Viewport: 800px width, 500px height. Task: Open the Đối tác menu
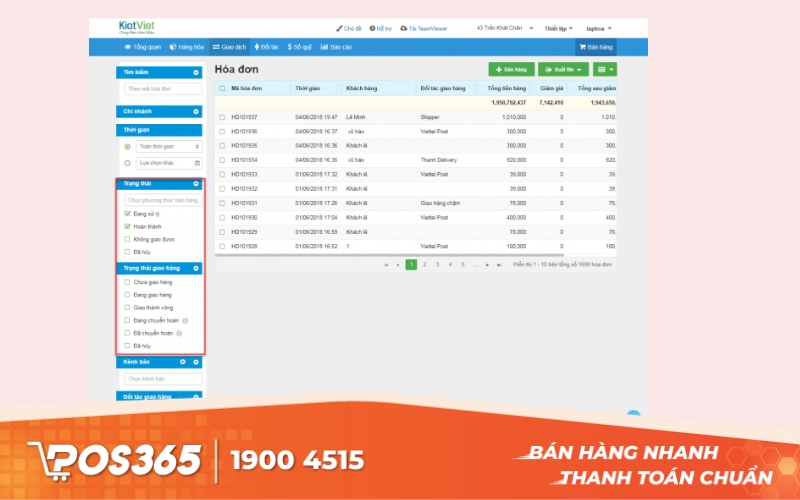click(x=266, y=47)
